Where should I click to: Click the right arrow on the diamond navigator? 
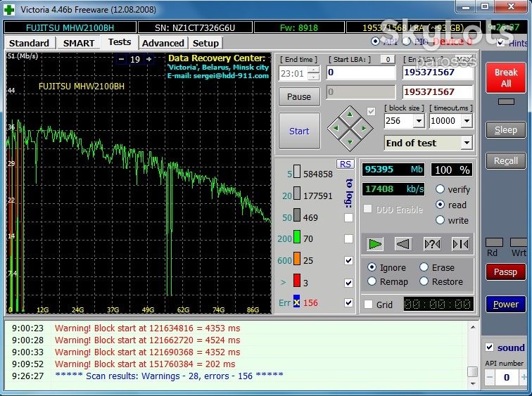(363, 128)
